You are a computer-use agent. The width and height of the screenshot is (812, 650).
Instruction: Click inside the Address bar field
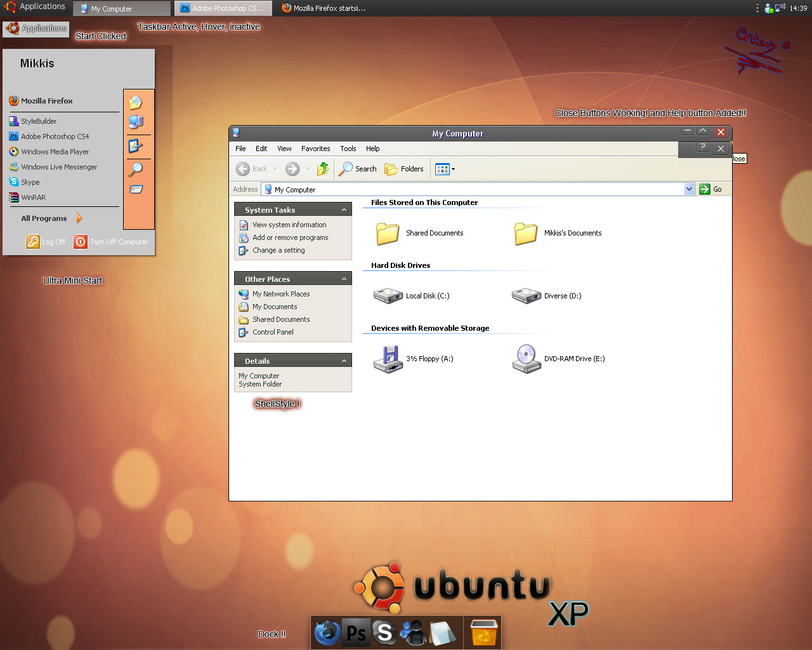tap(444, 189)
